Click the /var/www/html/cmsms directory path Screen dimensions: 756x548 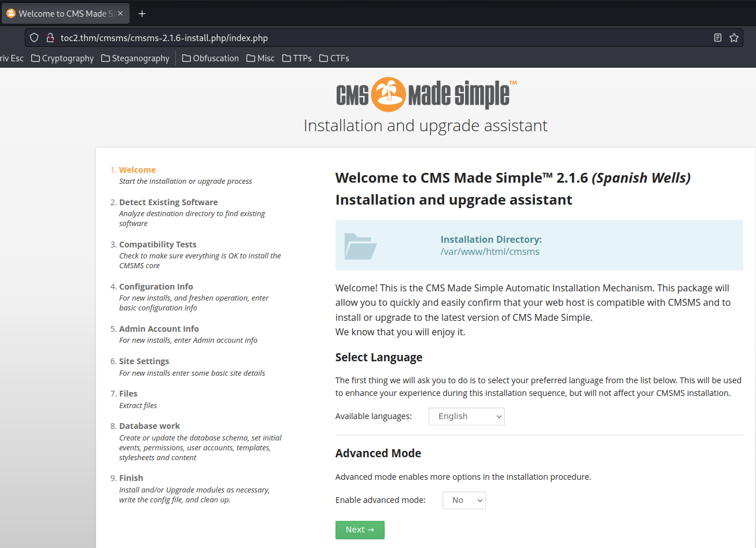[x=490, y=252]
